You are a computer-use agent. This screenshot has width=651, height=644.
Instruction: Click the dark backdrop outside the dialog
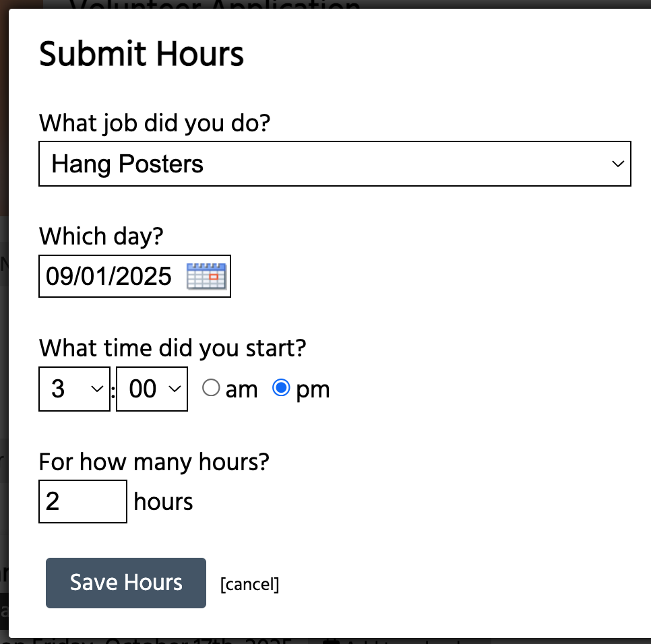click(x=4, y=125)
